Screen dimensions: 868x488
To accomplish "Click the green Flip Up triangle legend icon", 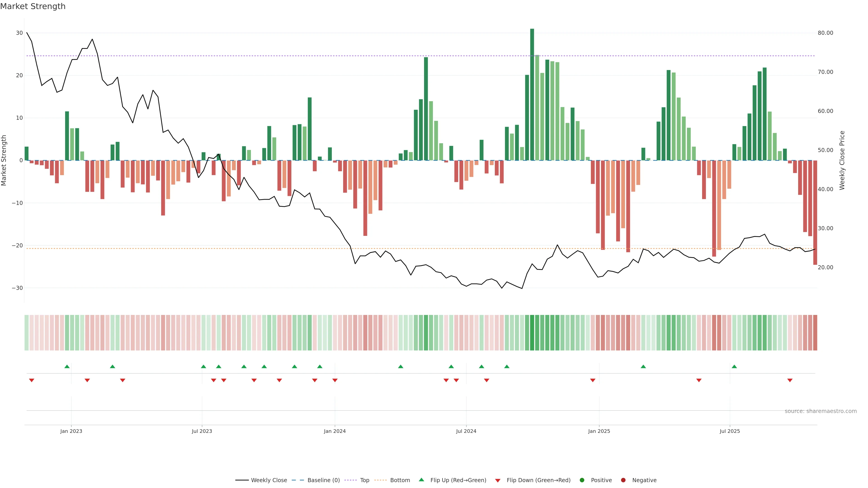I will 421,480.
